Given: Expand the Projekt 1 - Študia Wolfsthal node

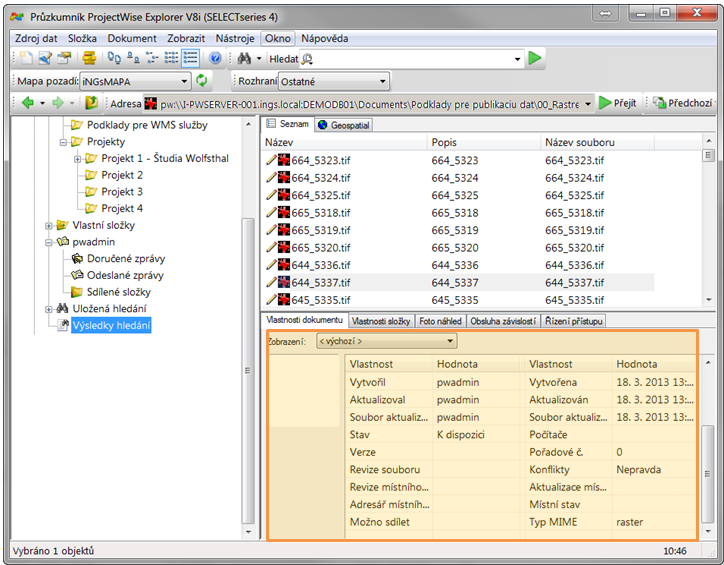Looking at the screenshot, I should tap(77, 159).
